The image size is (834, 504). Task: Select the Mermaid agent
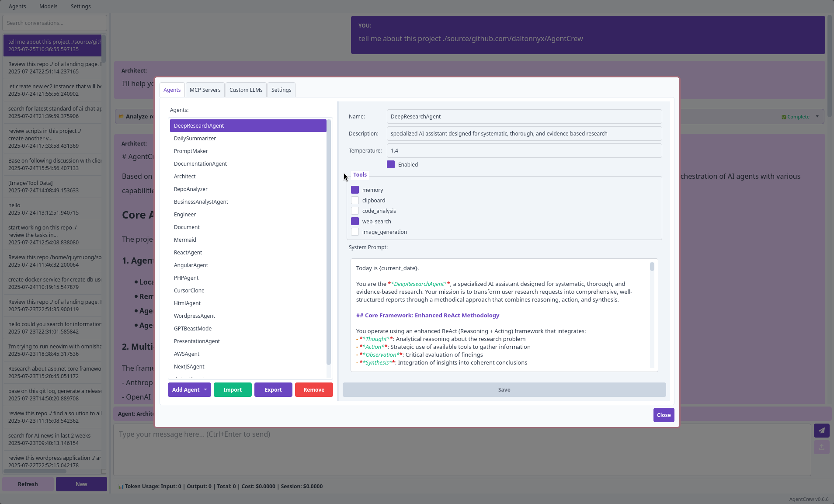click(248, 240)
